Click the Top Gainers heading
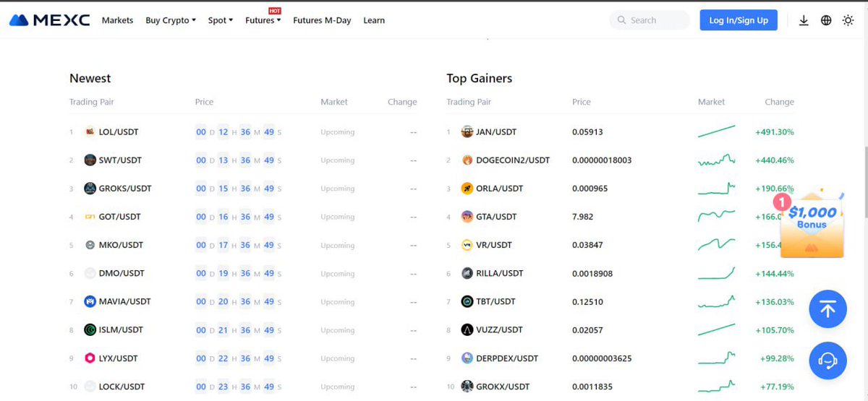Screen dimensions: 868x401 [479, 78]
